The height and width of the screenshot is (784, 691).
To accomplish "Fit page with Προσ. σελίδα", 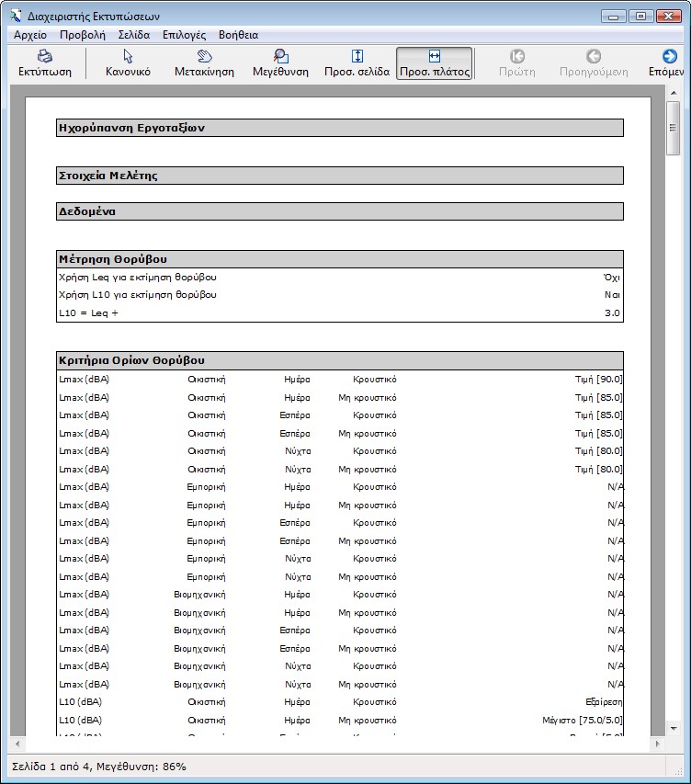I will click(x=357, y=57).
